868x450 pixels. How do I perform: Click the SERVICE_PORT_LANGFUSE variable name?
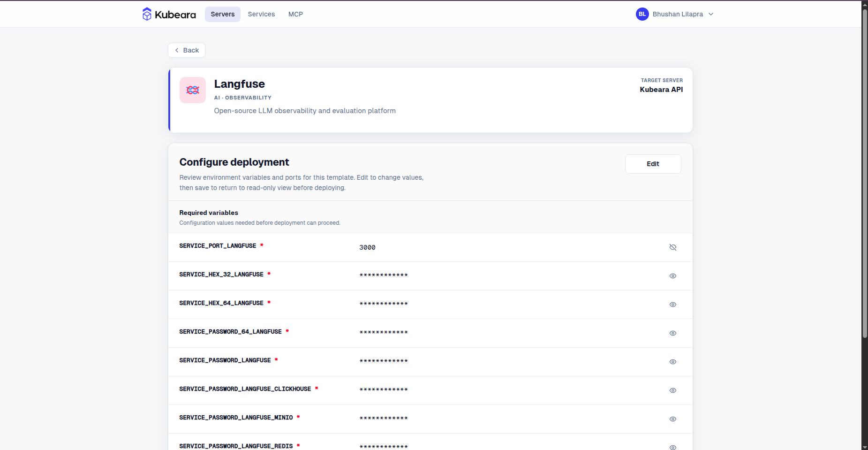218,246
